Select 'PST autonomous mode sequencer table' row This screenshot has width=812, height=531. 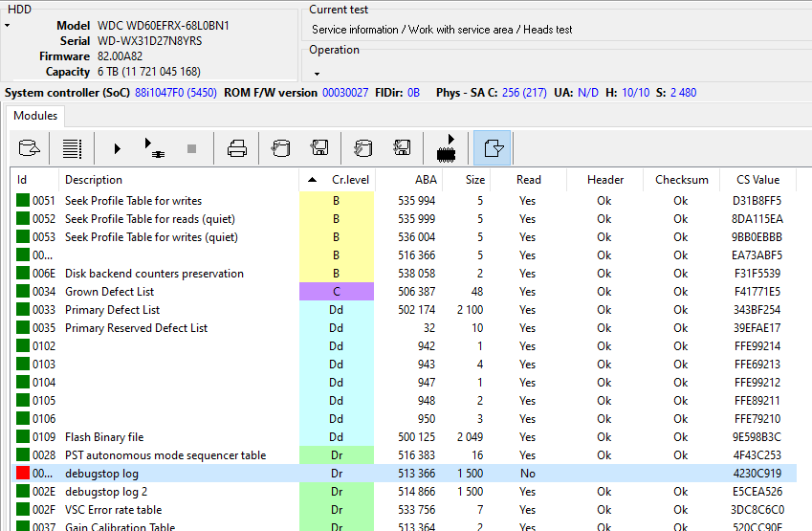[404, 454]
